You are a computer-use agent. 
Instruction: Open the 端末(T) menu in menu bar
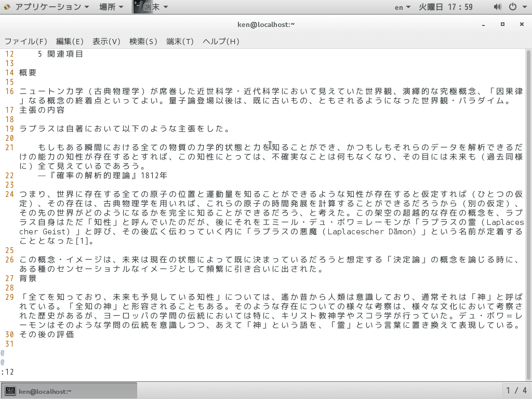(180, 42)
